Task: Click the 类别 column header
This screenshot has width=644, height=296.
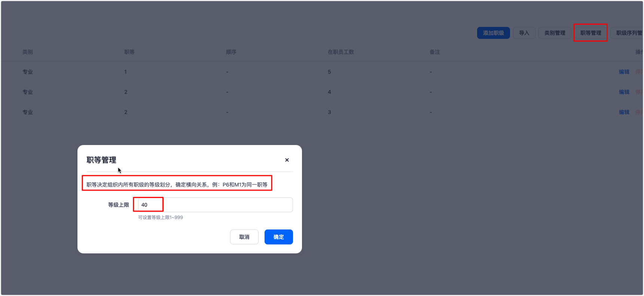Action: click(x=28, y=52)
